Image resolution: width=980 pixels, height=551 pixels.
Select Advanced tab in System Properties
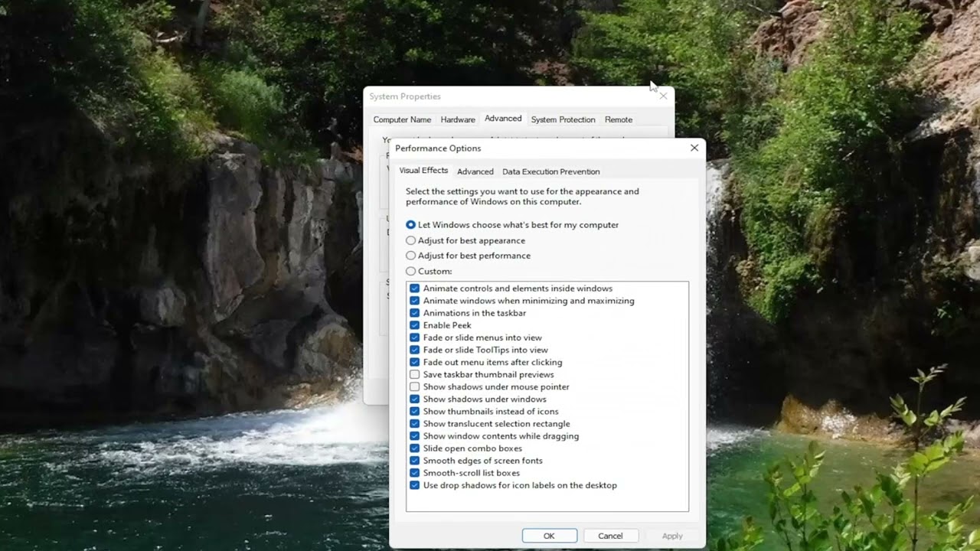click(x=503, y=119)
